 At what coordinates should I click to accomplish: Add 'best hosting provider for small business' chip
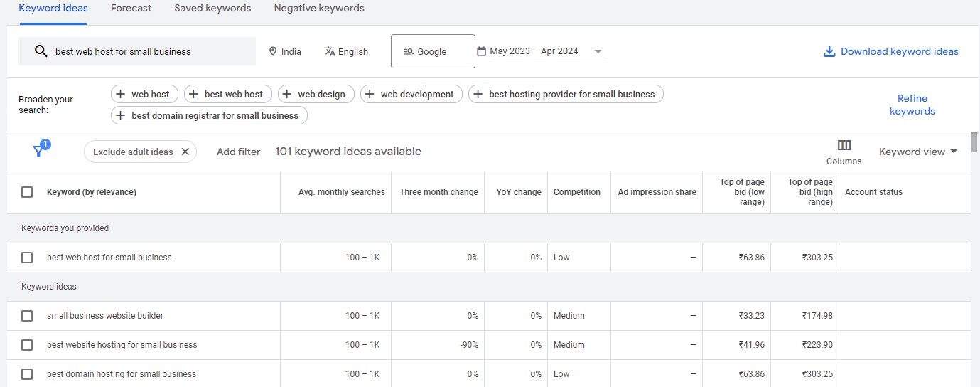click(x=566, y=94)
